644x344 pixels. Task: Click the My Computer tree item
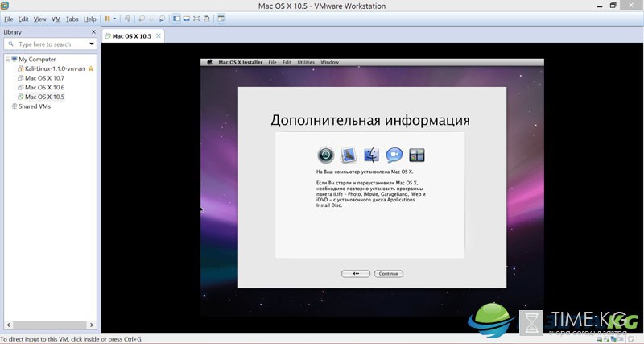pos(37,59)
